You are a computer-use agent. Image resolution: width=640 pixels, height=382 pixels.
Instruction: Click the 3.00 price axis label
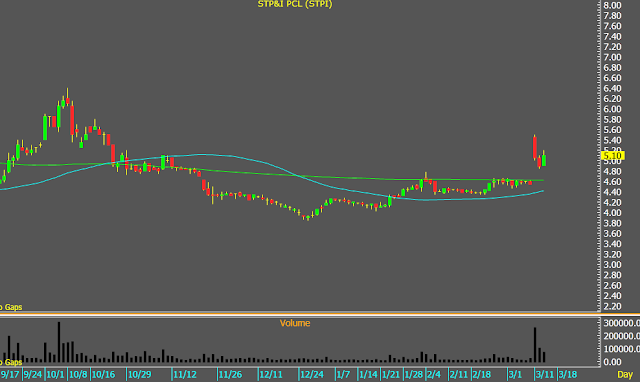point(612,265)
